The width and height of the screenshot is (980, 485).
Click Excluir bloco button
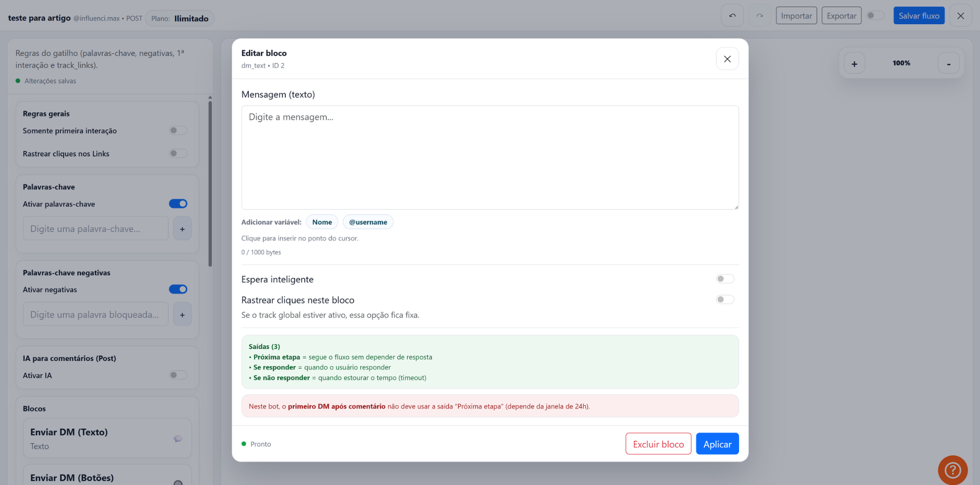pyautogui.click(x=658, y=444)
